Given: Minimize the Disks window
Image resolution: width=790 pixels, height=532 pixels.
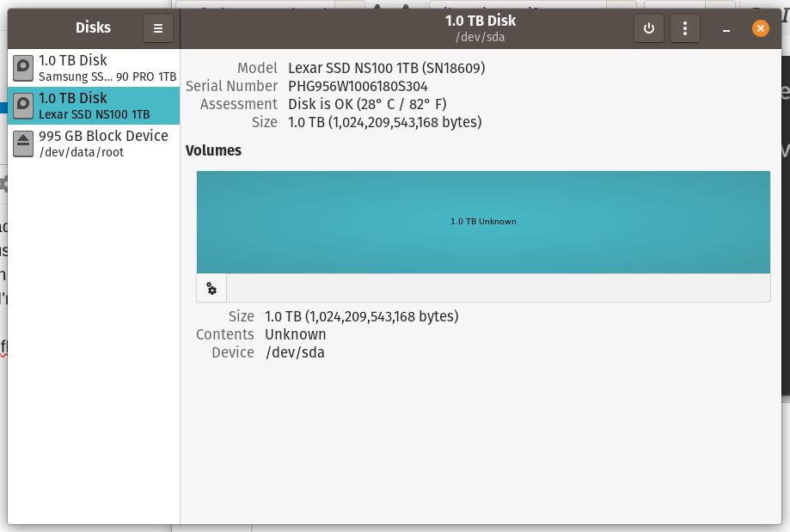Looking at the screenshot, I should [726, 29].
